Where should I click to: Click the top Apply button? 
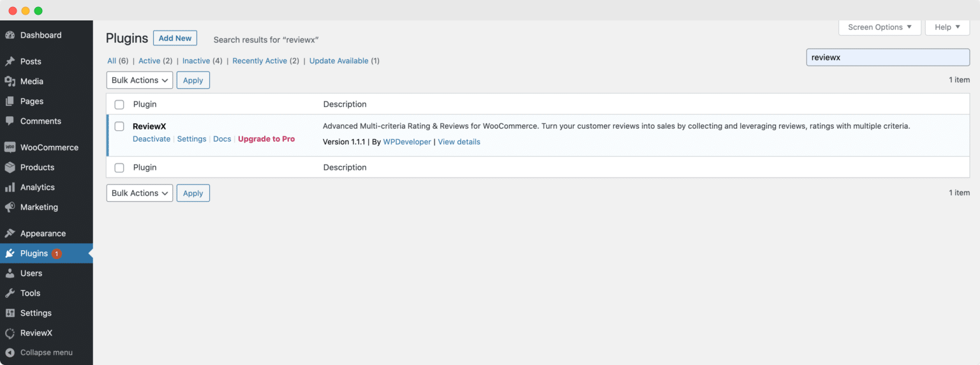tap(193, 80)
